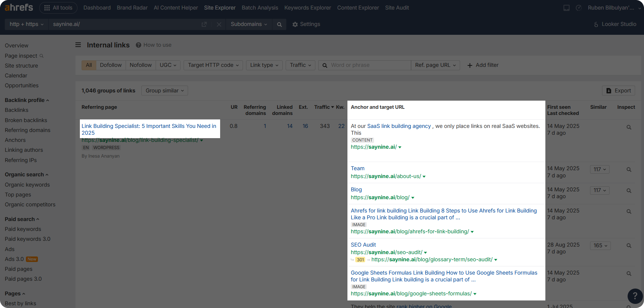Screen dimensions: 644x308
Task: Open Ads 3.0 New in sidebar
Action: coord(21,259)
